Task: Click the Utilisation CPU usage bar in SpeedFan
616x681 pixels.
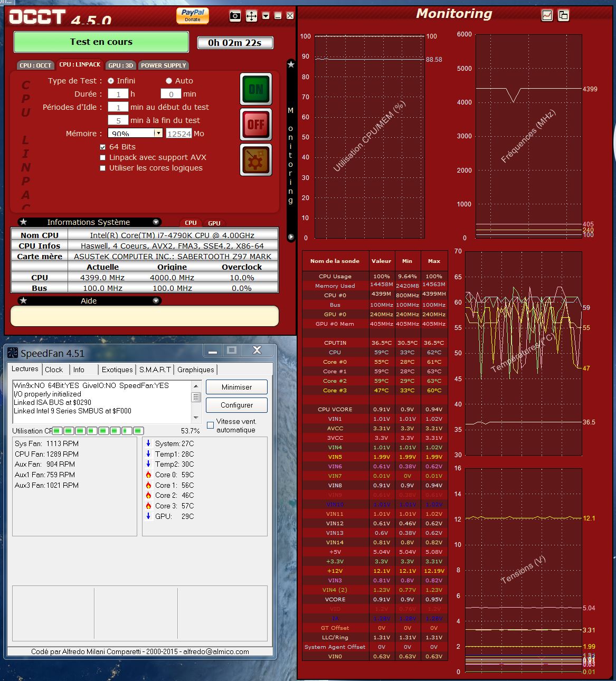Action: tap(98, 431)
